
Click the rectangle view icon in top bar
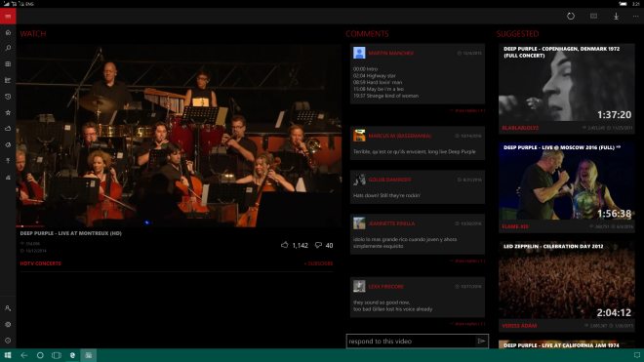click(593, 16)
